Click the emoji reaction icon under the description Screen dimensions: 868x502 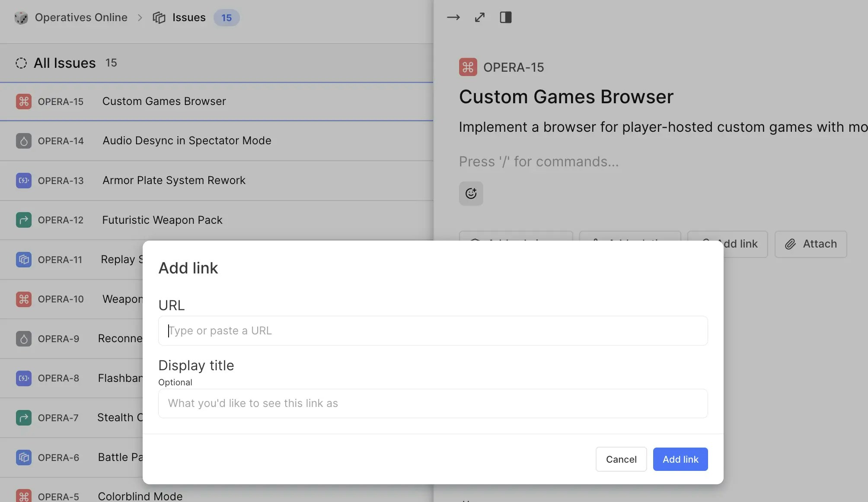tap(471, 194)
